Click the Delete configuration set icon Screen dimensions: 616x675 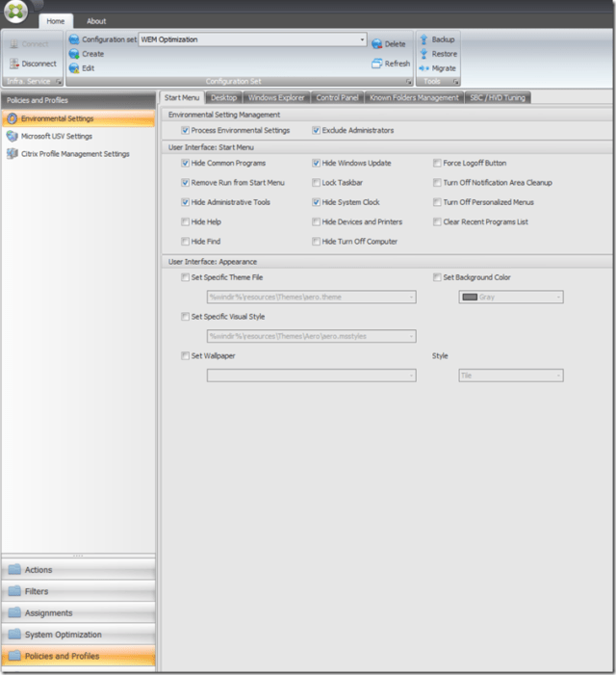point(377,44)
